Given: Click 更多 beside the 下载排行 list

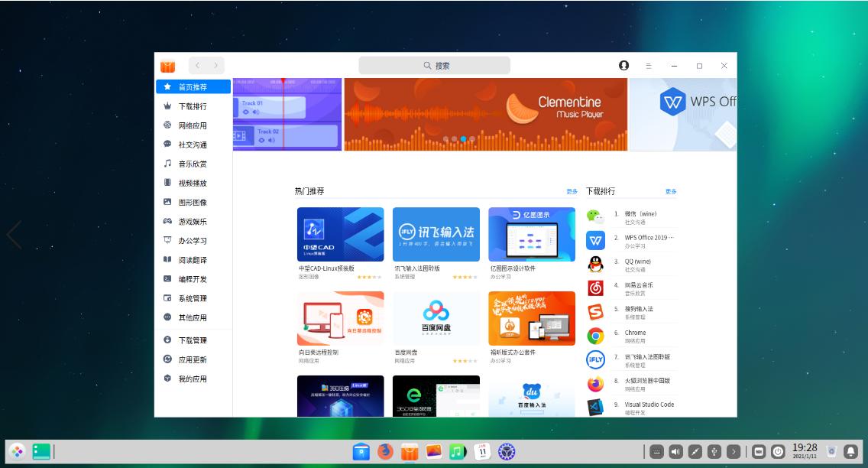Looking at the screenshot, I should click(x=669, y=190).
